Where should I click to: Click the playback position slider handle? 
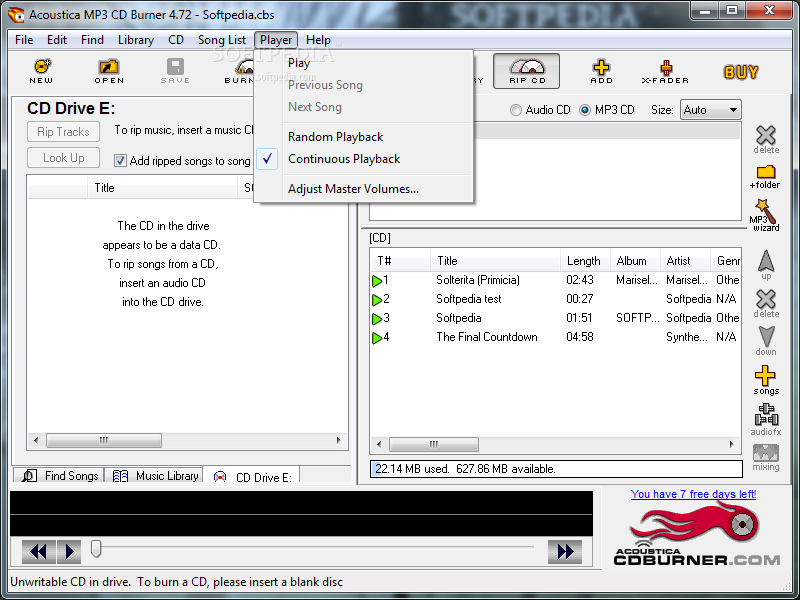click(96, 549)
